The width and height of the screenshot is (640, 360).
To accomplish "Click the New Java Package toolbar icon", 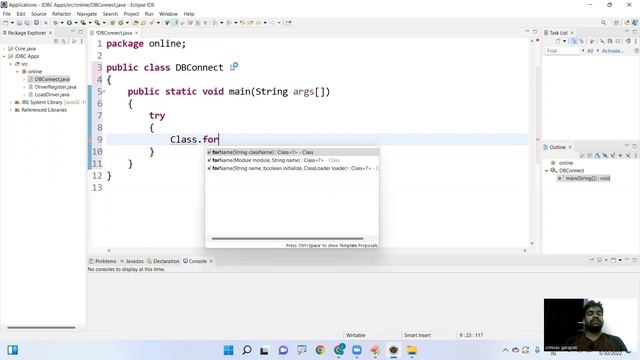I will pyautogui.click(x=112, y=22).
